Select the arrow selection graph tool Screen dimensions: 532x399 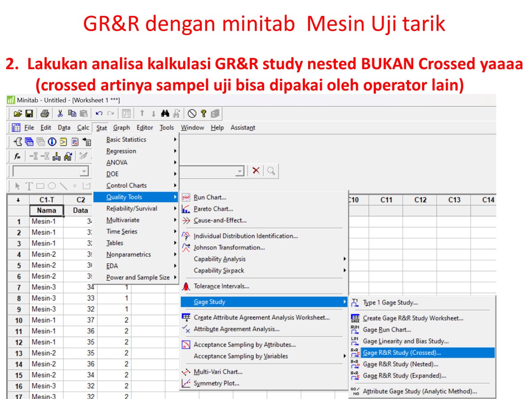pyautogui.click(x=16, y=186)
